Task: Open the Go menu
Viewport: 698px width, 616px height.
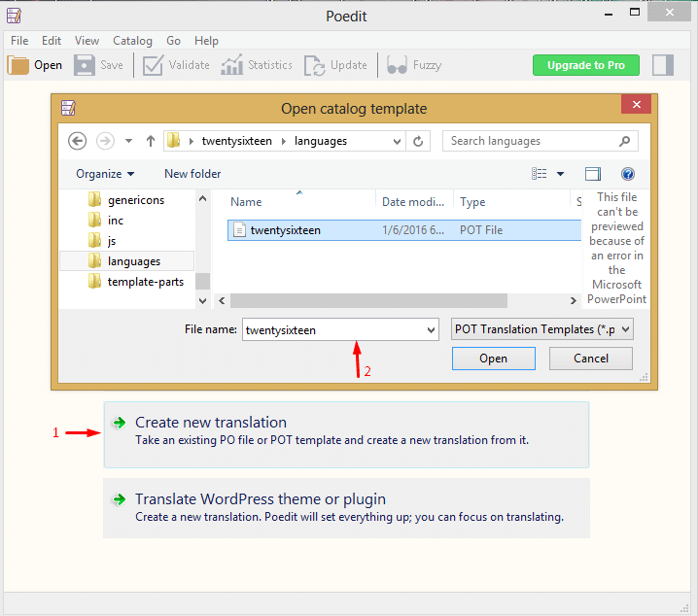Action: 173,41
